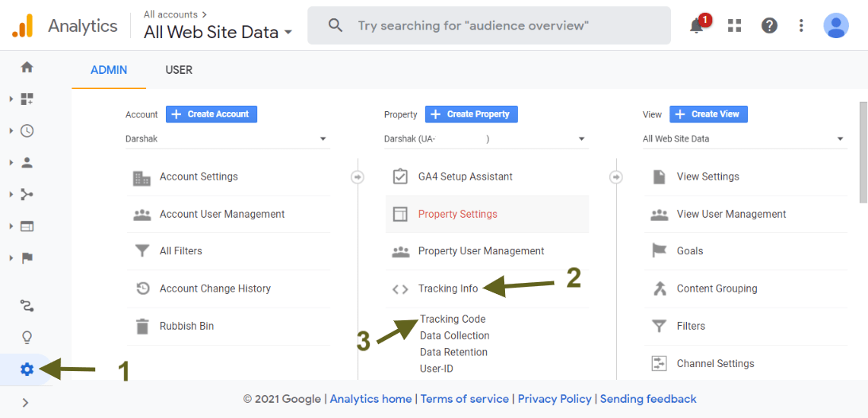Click the Admin gear icon in sidebar
Screen dimensions: 868x418
coord(27,370)
